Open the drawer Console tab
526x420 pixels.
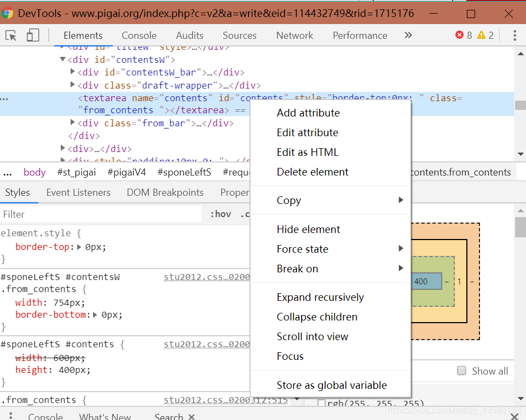pyautogui.click(x=45, y=417)
